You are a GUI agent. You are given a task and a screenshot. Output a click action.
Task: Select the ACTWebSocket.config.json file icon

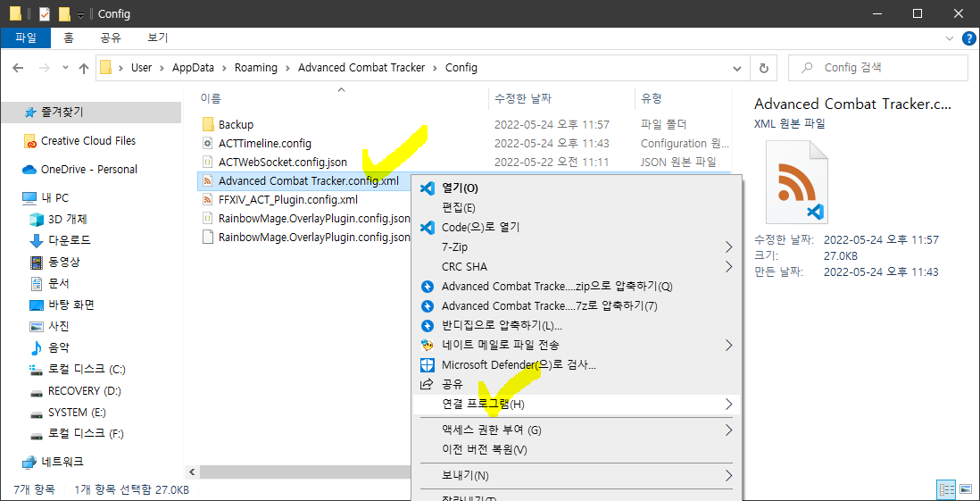(x=208, y=162)
